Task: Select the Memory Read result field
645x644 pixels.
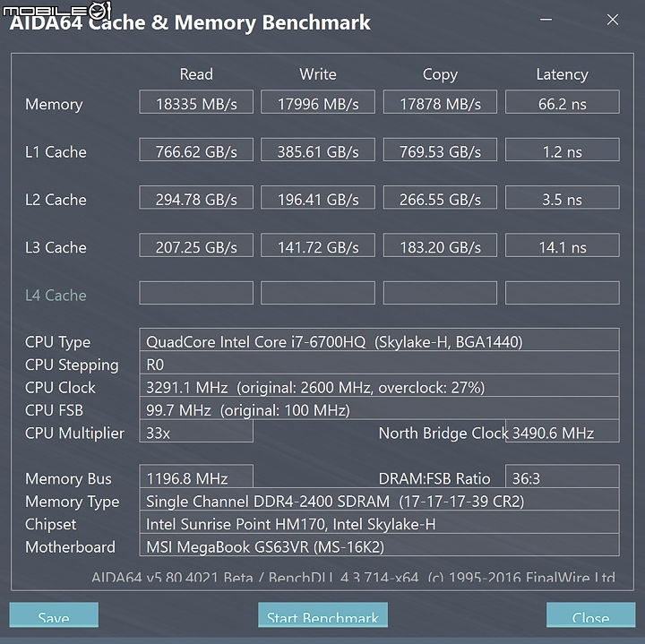Action: coord(196,102)
